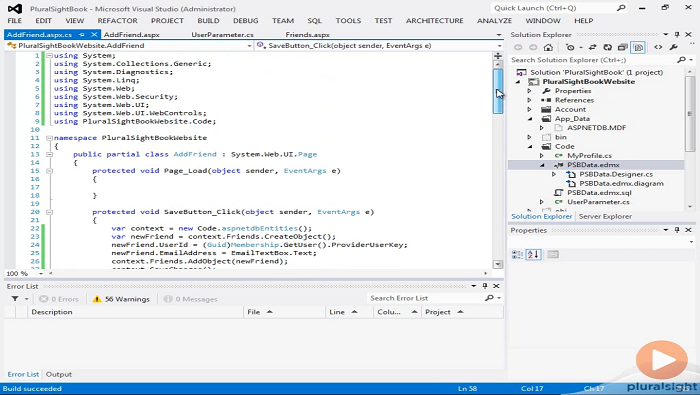Viewport: 700px width, 395px height.
Task: Click the Error List filter funnel icon
Action: coord(15,299)
